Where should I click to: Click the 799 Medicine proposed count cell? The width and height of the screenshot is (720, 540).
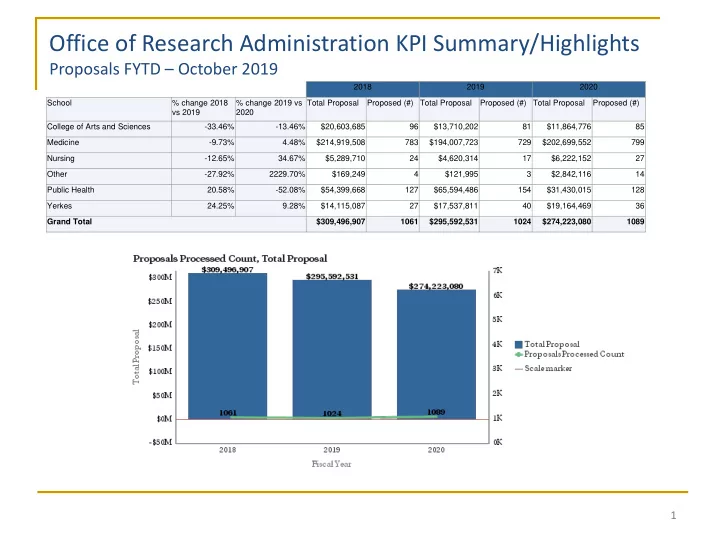click(x=619, y=143)
